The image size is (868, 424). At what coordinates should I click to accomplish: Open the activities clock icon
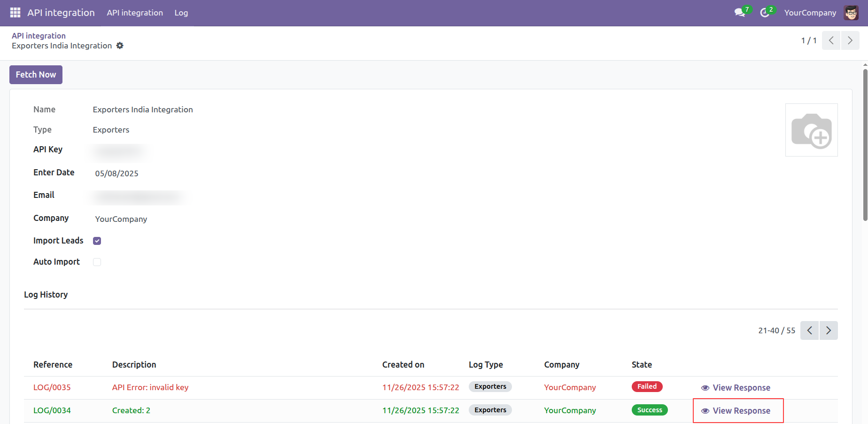[x=765, y=13]
